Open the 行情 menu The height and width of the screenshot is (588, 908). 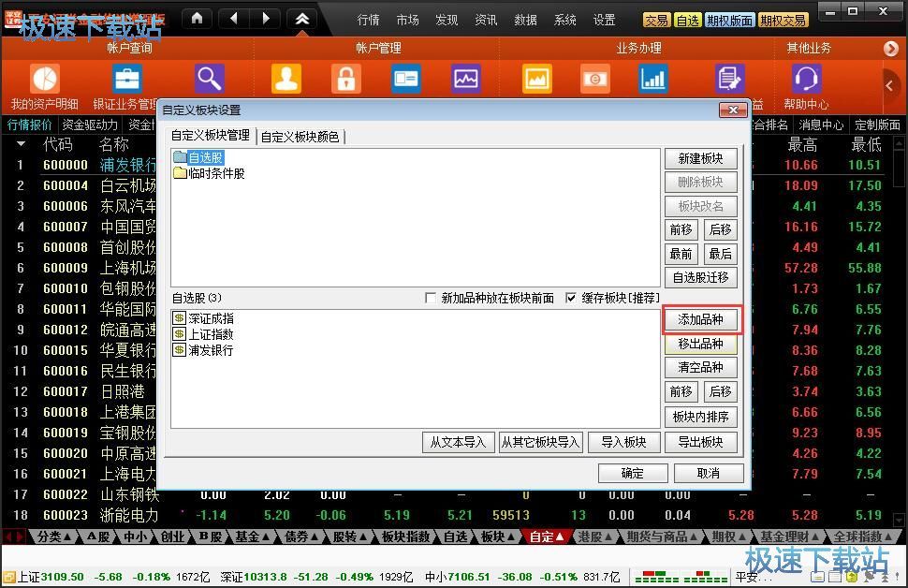coord(368,20)
